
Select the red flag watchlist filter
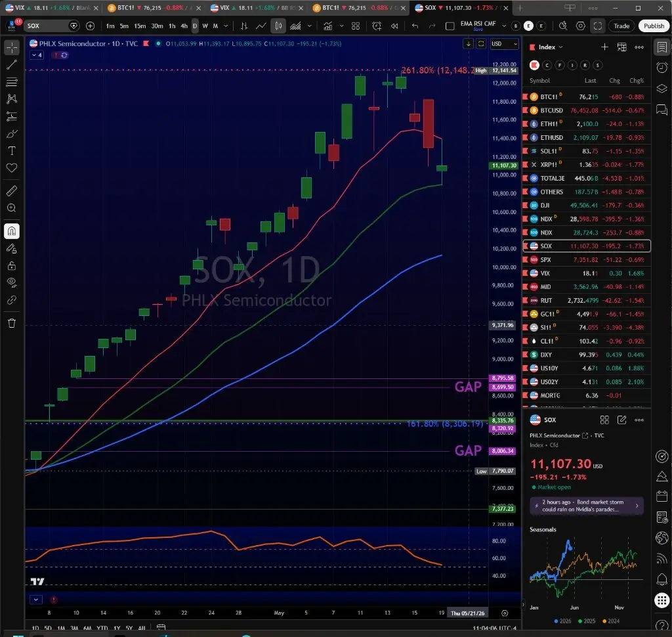[x=534, y=65]
